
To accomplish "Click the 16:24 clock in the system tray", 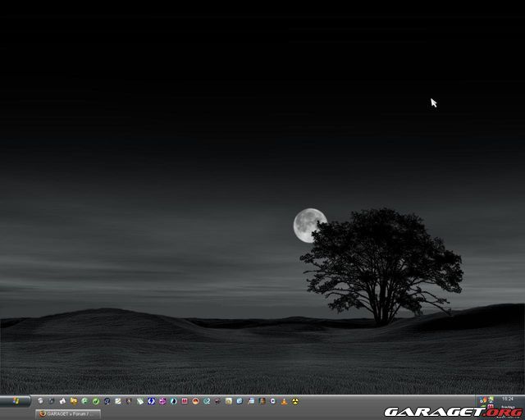I will pyautogui.click(x=508, y=399).
